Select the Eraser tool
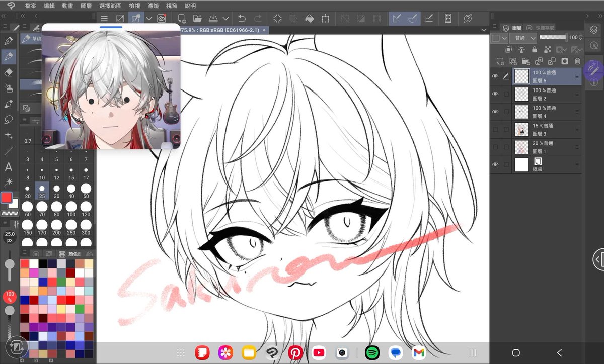Screen dimensions: 604x364 point(8,72)
